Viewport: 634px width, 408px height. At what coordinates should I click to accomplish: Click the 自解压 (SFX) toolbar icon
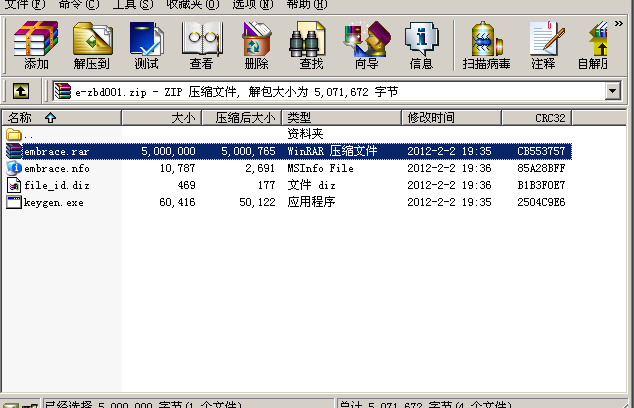click(x=593, y=45)
